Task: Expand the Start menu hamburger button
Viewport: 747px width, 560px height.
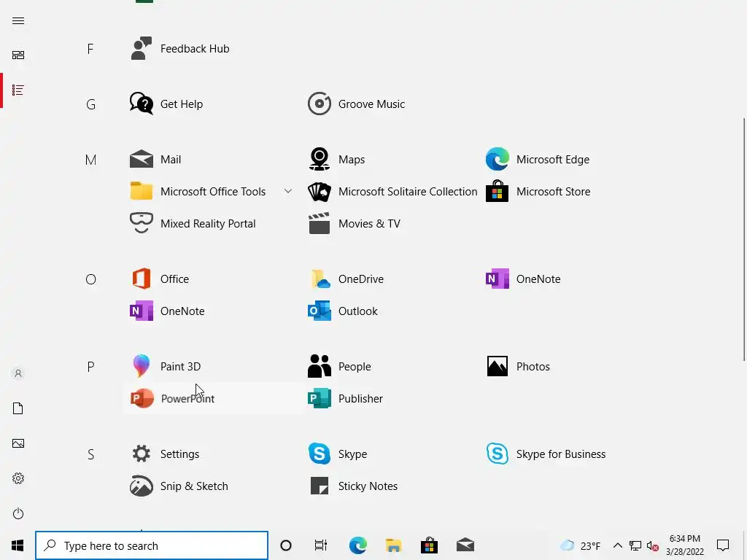Action: pyautogui.click(x=18, y=20)
